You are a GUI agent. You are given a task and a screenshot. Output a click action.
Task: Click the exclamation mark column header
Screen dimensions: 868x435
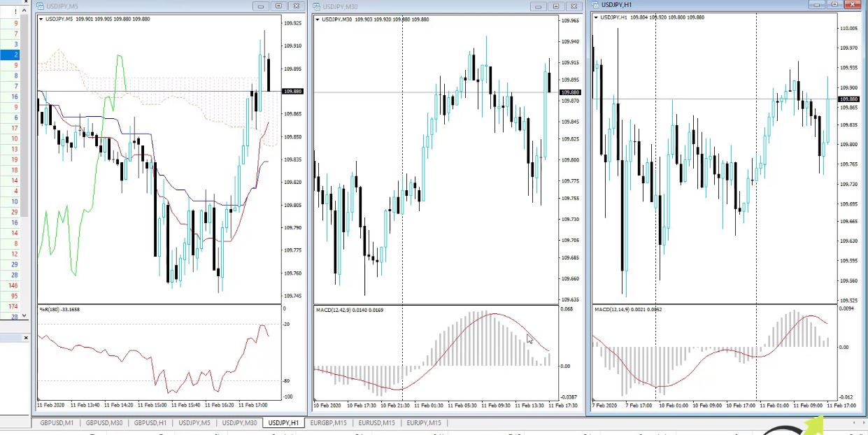pyautogui.click(x=15, y=12)
